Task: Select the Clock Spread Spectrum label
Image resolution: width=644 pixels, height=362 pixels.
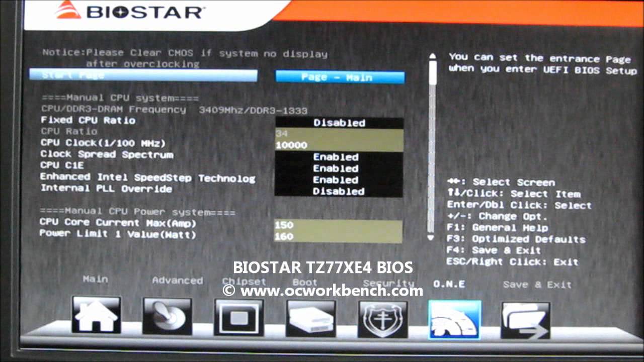Action: (107, 154)
